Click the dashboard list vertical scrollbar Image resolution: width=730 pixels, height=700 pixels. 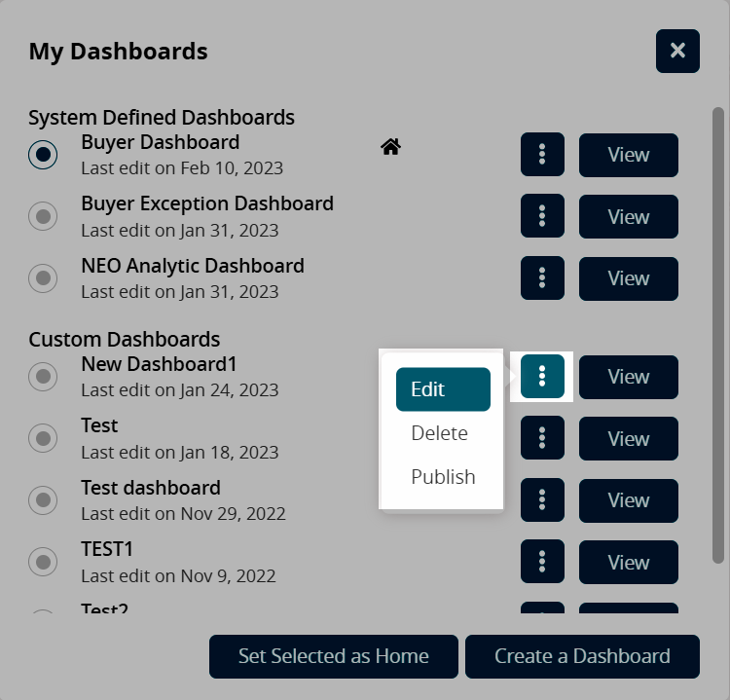point(718,331)
